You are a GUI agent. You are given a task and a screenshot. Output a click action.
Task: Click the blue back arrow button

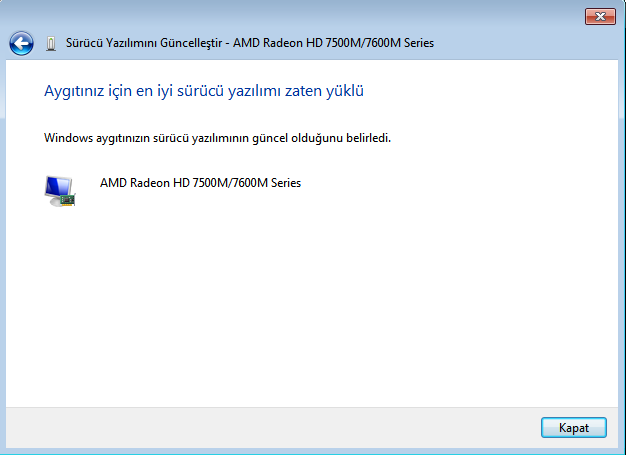pyautogui.click(x=21, y=43)
